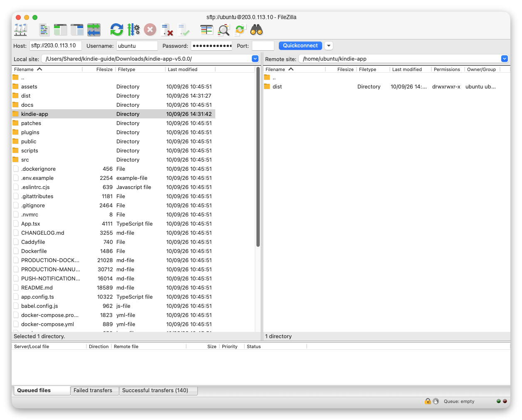Select the Caddyfile entry

click(x=113, y=242)
